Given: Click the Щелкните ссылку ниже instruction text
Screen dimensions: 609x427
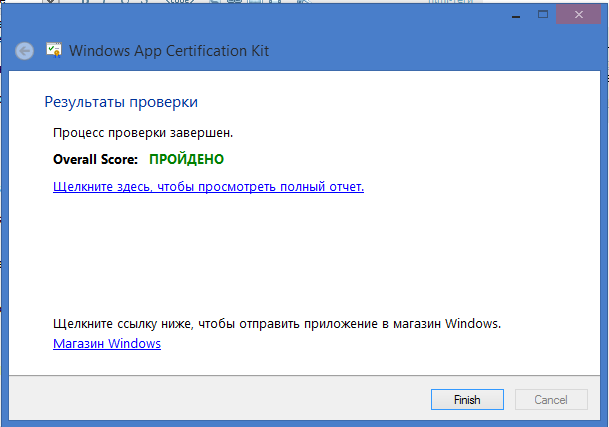Looking at the screenshot, I should point(277,324).
